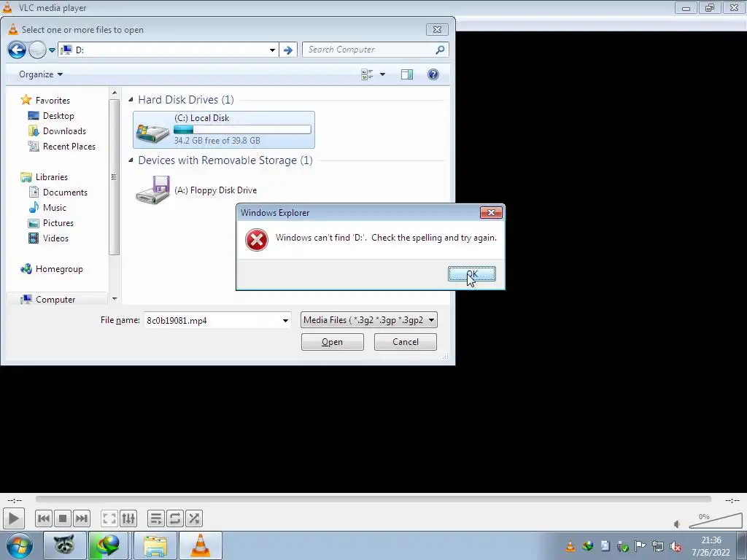
Task: Open the view options dropdown arrow
Action: pos(382,74)
